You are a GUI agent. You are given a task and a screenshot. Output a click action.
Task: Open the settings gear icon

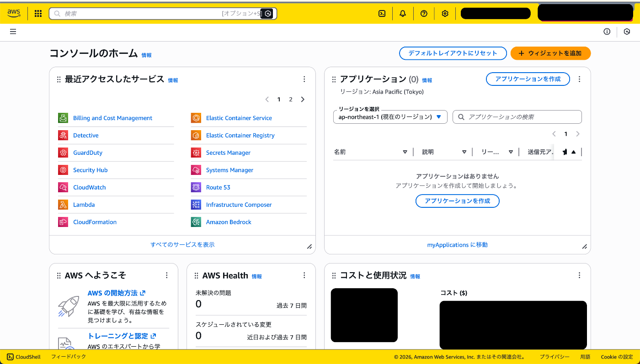pyautogui.click(x=444, y=13)
